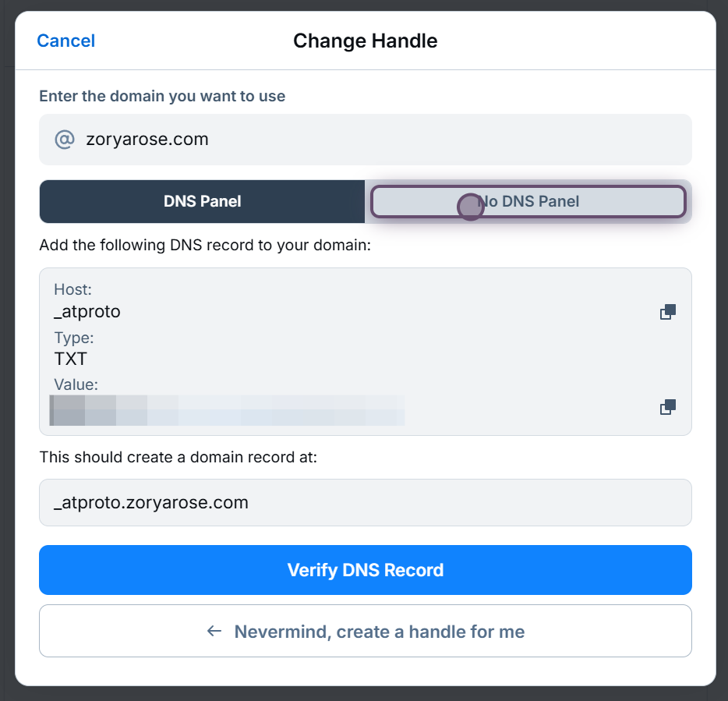
Task: Click the "Host:" field label
Action: pos(73,290)
